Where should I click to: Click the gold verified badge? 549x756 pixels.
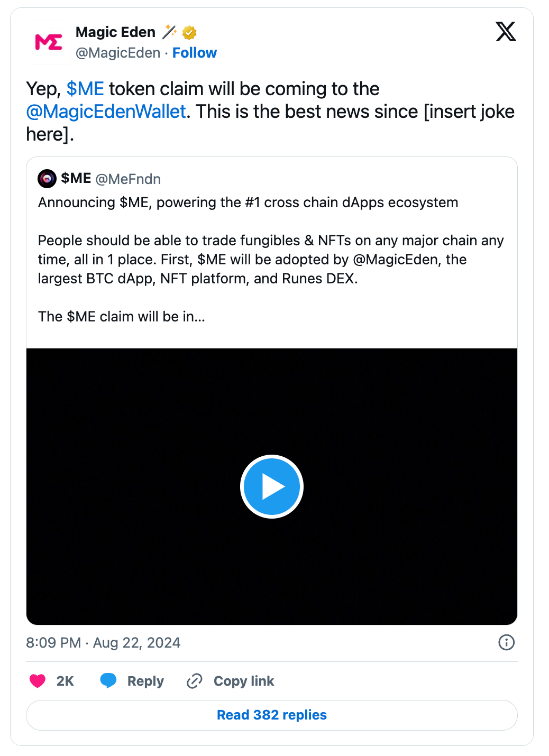pos(189,33)
